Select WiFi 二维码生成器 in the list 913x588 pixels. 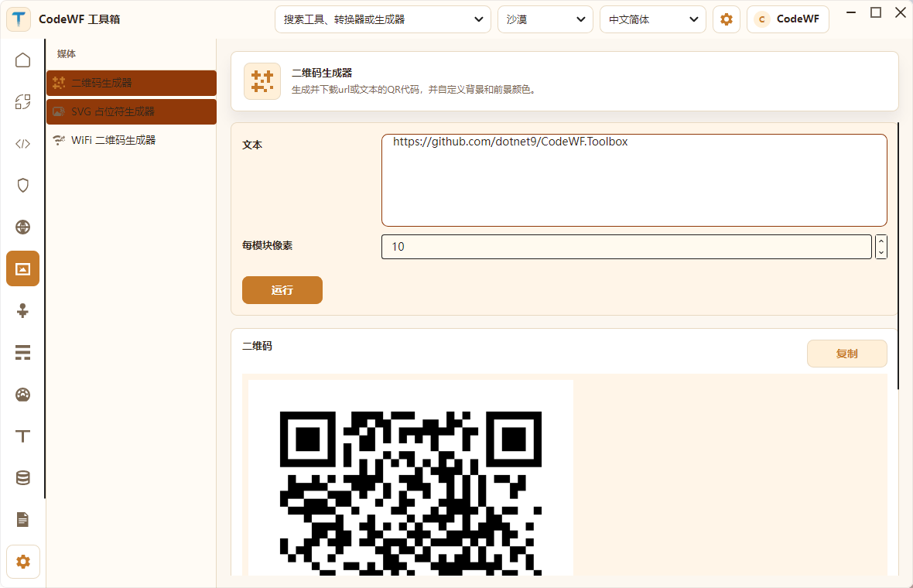click(x=132, y=140)
